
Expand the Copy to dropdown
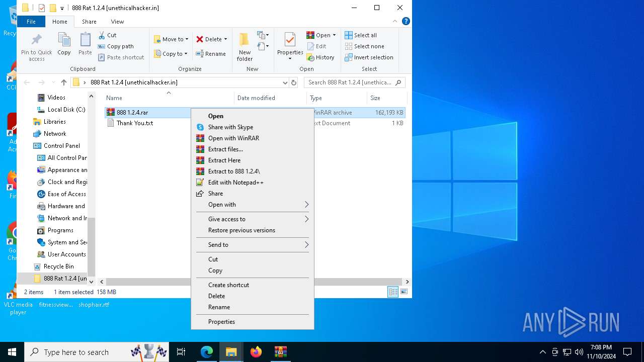click(186, 54)
